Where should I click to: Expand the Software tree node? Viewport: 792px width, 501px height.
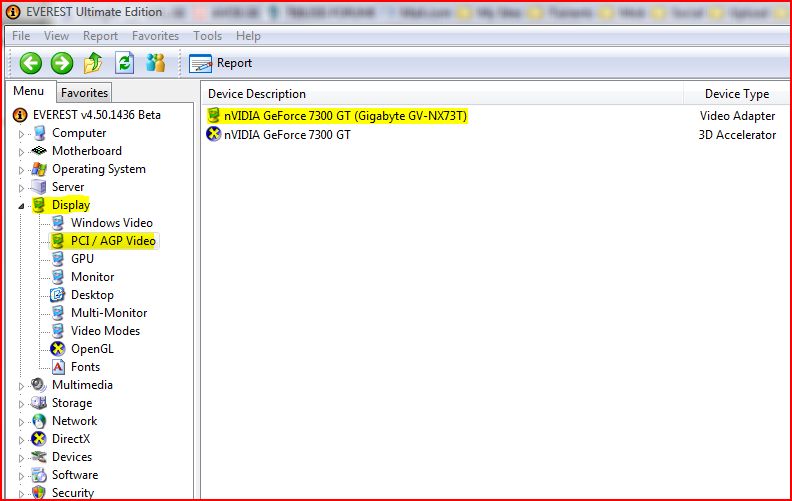pos(21,476)
